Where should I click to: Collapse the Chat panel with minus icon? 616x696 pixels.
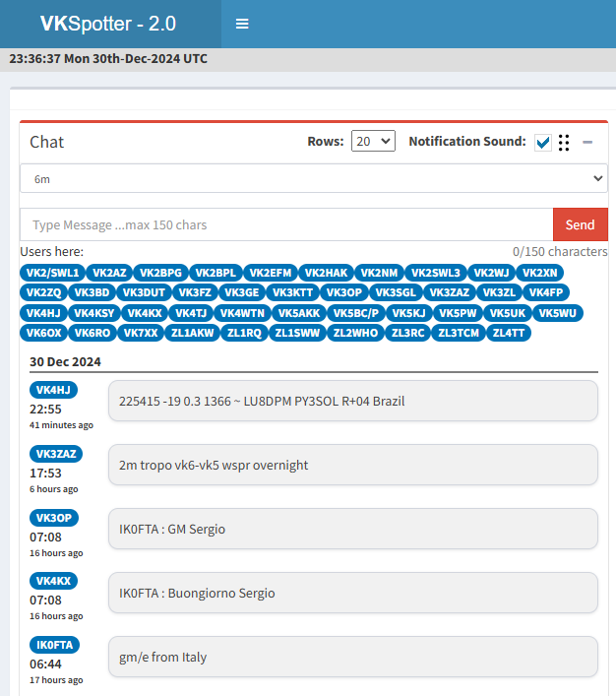(x=587, y=142)
